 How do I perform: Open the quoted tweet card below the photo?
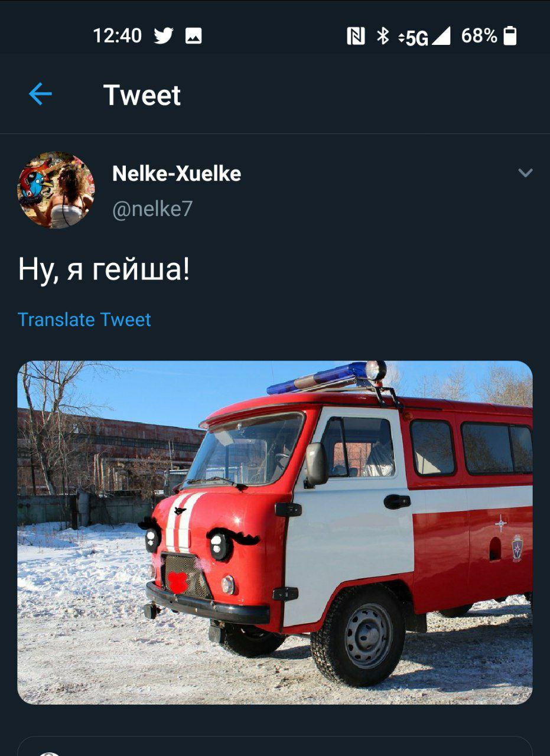coord(275,746)
